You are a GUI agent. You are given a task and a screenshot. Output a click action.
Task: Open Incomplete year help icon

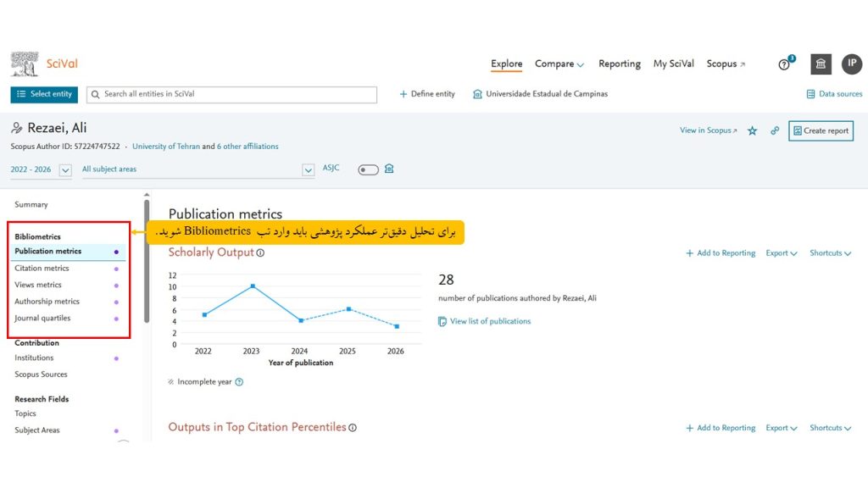(x=239, y=382)
